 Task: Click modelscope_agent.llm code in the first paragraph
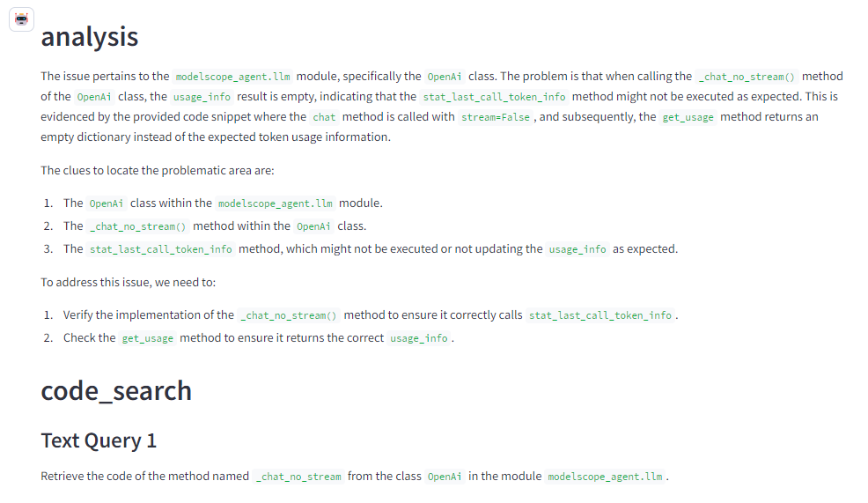pos(233,77)
